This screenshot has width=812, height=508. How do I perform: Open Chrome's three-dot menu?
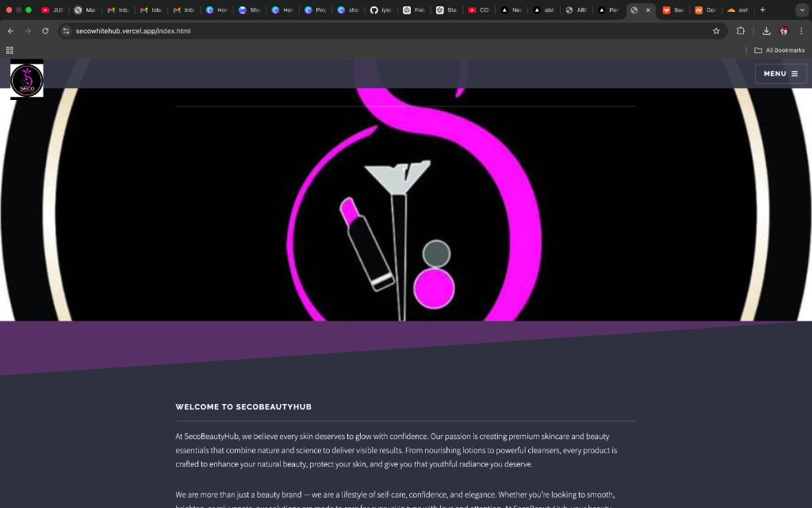point(802,30)
